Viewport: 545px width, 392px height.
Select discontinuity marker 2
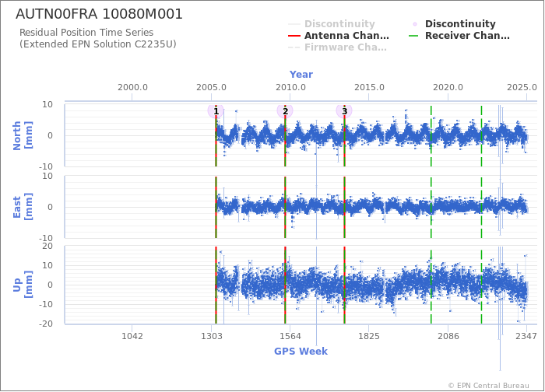[285, 111]
